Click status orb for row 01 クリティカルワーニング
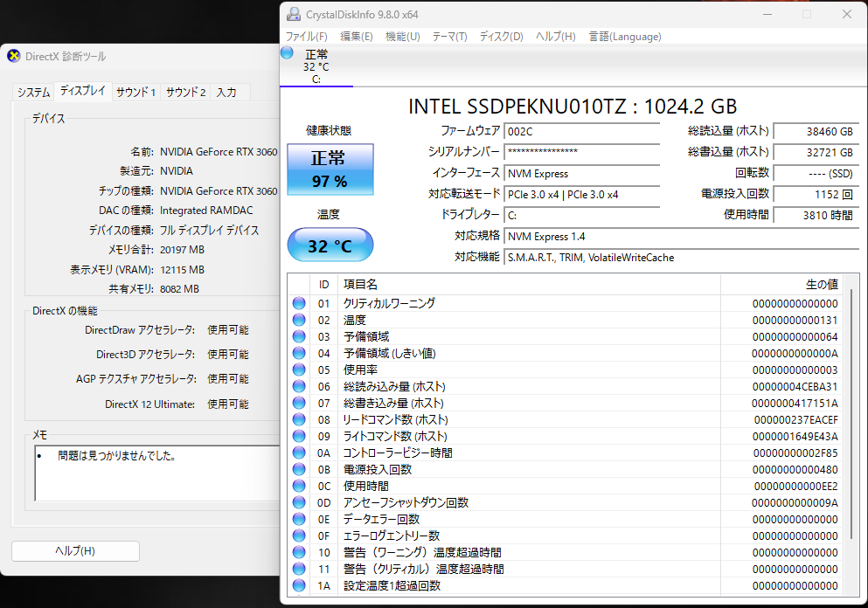 pyautogui.click(x=299, y=303)
